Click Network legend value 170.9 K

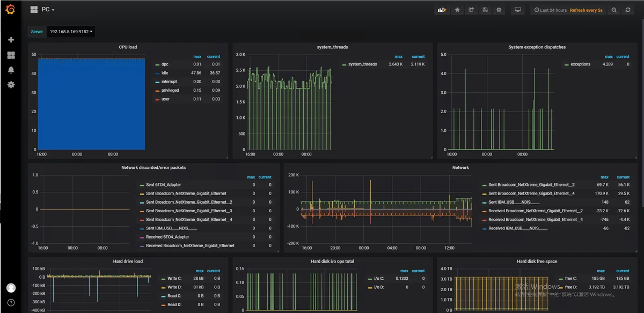(x=601, y=193)
